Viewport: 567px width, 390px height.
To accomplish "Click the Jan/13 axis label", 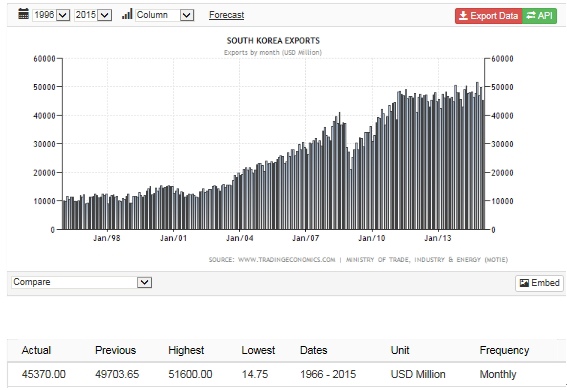I will pos(438,238).
